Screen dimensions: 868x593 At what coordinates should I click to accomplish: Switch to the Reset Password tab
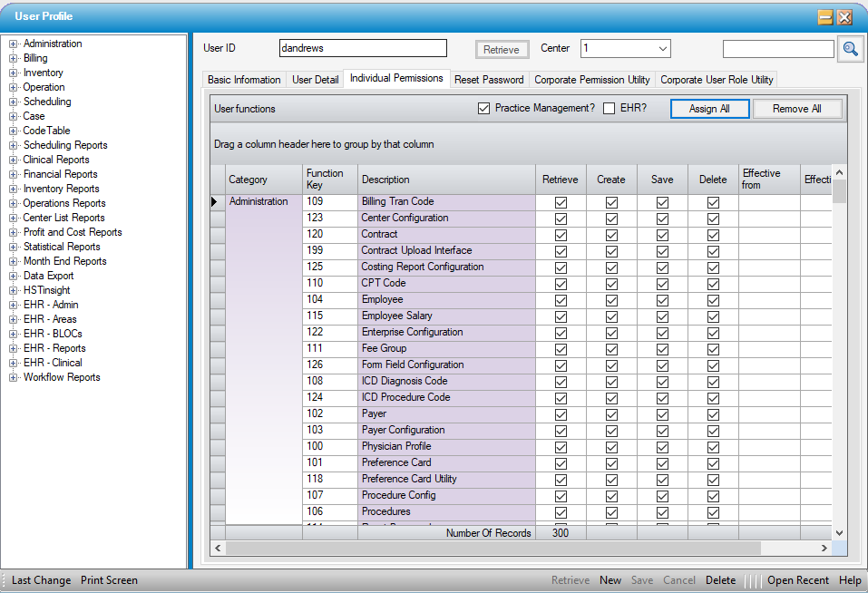[489, 80]
